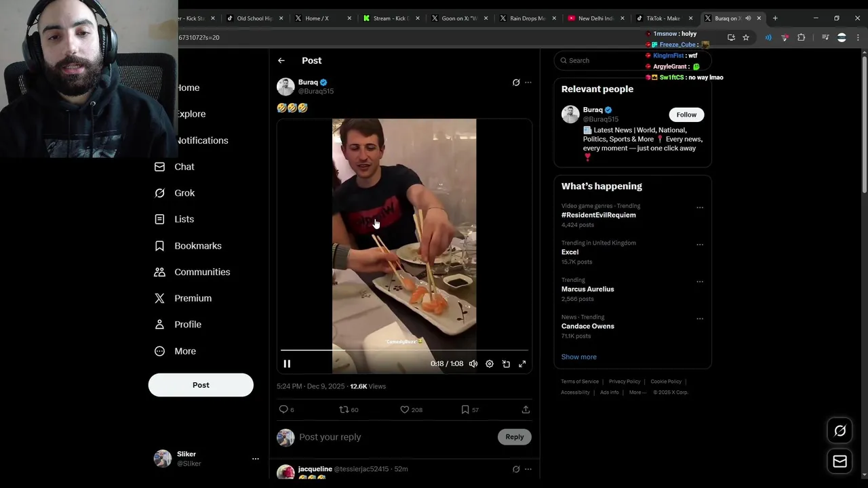Image resolution: width=868 pixels, height=488 pixels.
Task: Like the post by Buraq
Action: click(x=405, y=409)
